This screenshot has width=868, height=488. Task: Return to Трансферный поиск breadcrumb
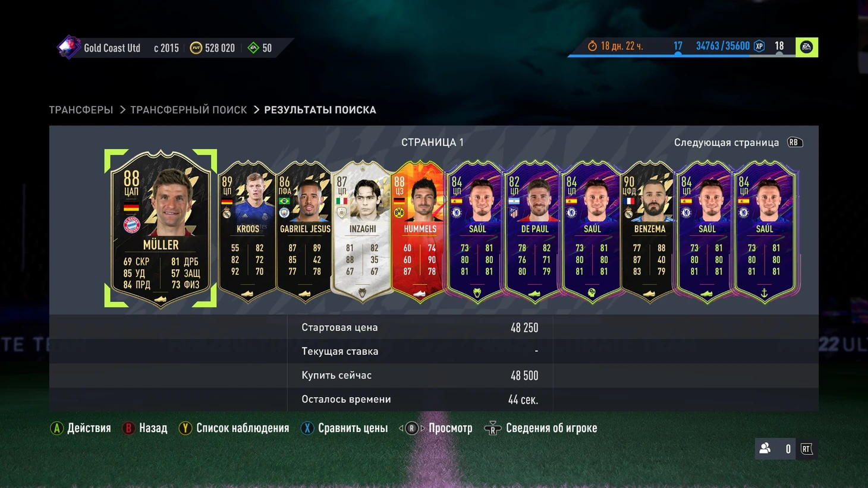[188, 110]
